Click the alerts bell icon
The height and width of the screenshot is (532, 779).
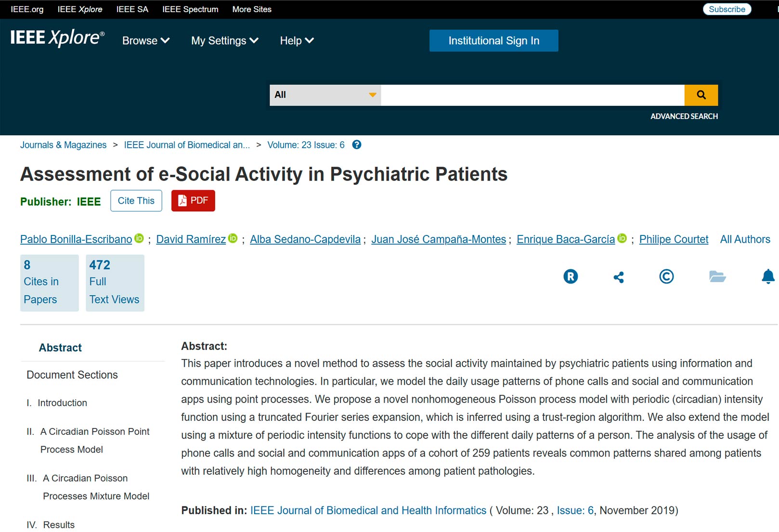point(768,276)
